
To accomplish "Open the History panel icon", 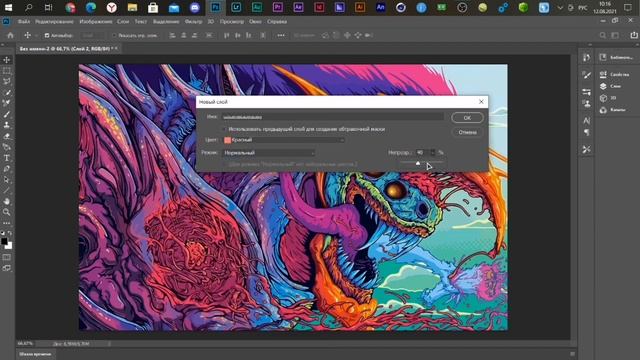I will [587, 58].
